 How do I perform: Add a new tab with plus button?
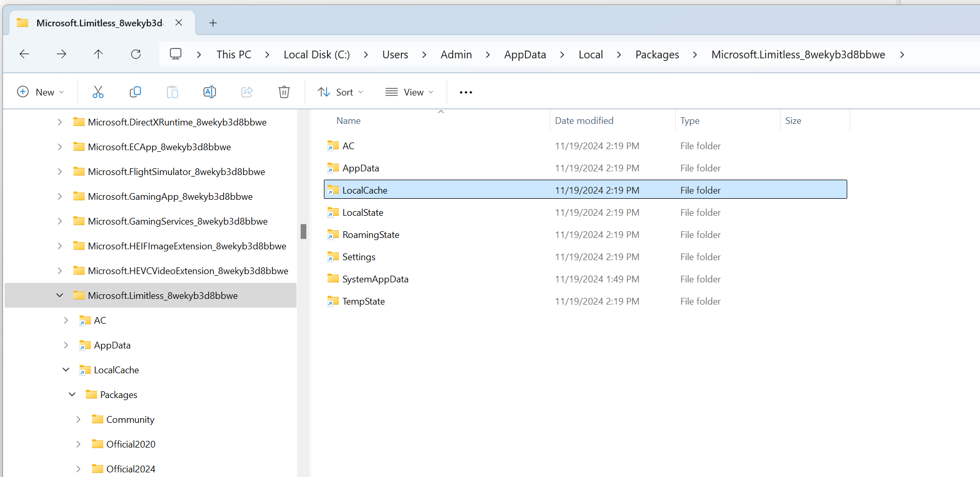tap(213, 23)
